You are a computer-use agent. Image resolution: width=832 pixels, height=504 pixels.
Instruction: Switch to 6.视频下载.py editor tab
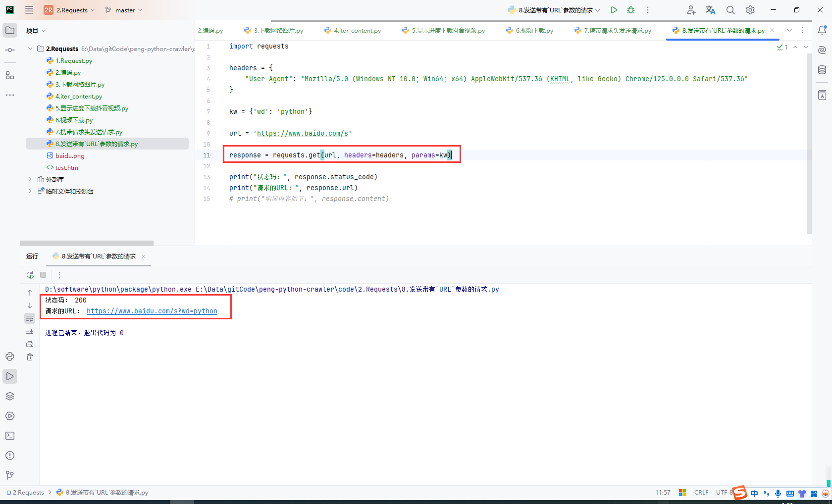pyautogui.click(x=529, y=30)
